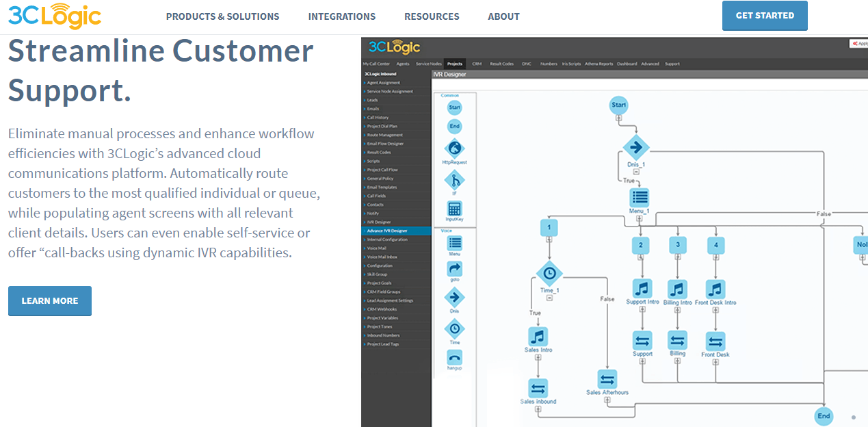Select the Dnis node in the Voice palette
868x427 pixels.
click(454, 297)
